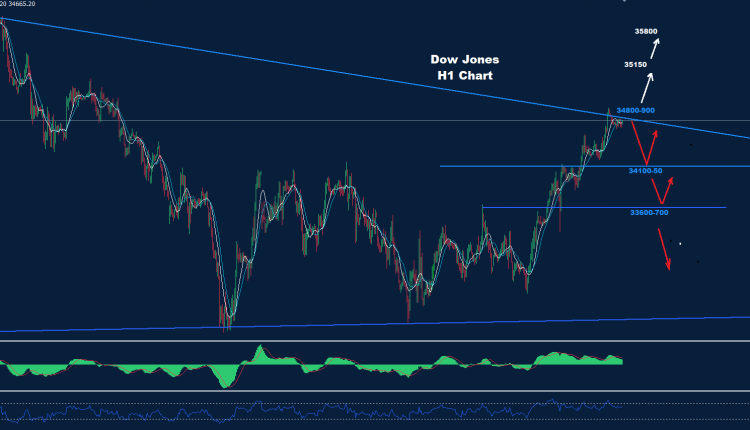
Task: Click the blue RSI oscillator line
Action: [x=311, y=411]
